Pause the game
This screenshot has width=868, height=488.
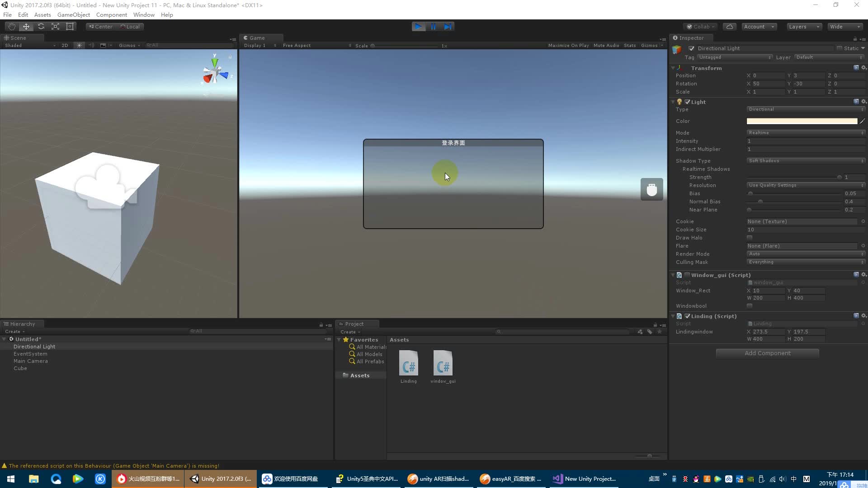pos(433,26)
